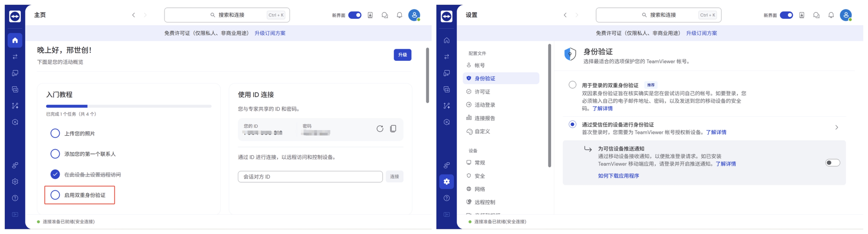Open the hexagon monitoring icon in the left window sidebar

[x=15, y=122]
